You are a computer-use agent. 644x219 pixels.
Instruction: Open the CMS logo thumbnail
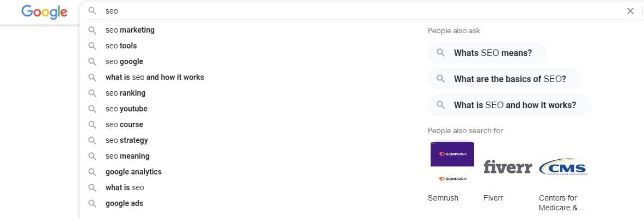(x=563, y=167)
